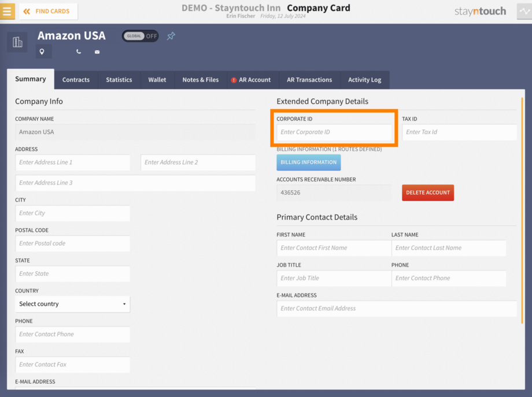The height and width of the screenshot is (397, 532).
Task: Focus the Address Line 3 field
Action: tap(135, 183)
